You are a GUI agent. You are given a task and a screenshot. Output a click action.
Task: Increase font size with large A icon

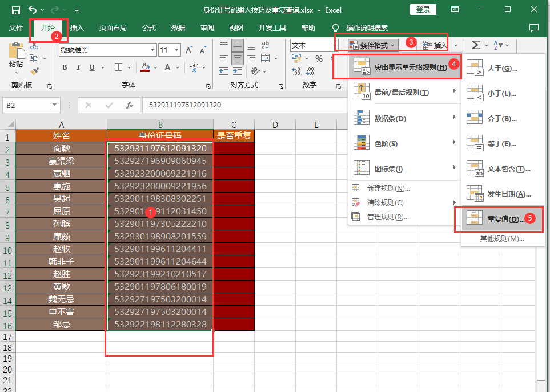click(x=189, y=50)
